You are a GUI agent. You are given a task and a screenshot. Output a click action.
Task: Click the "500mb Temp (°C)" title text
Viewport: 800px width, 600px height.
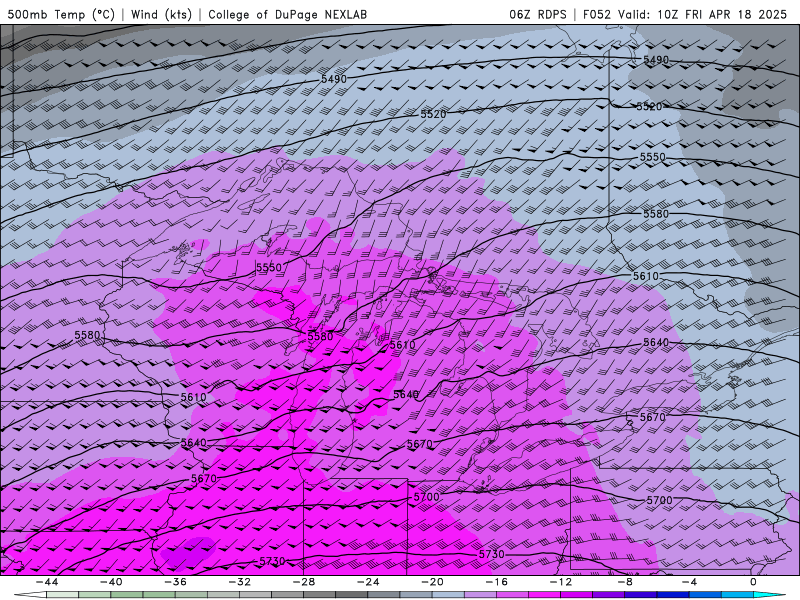pyautogui.click(x=61, y=14)
